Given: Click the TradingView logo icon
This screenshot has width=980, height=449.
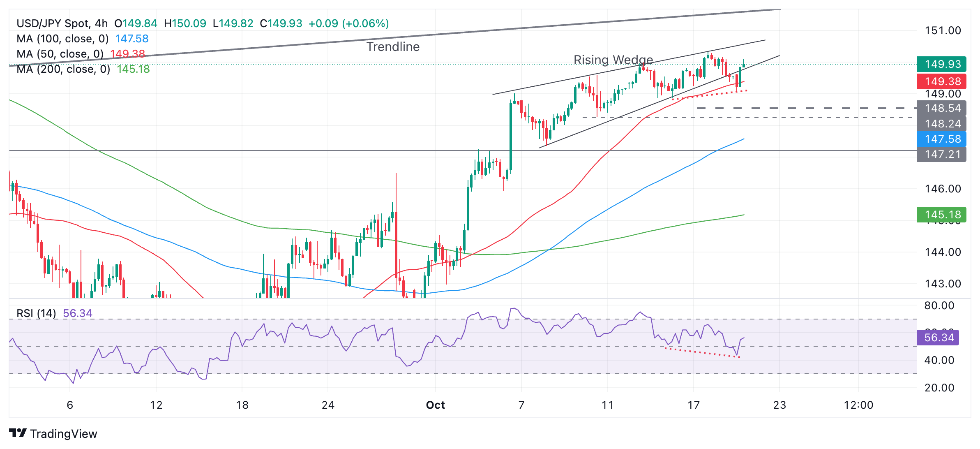Looking at the screenshot, I should click(18, 433).
